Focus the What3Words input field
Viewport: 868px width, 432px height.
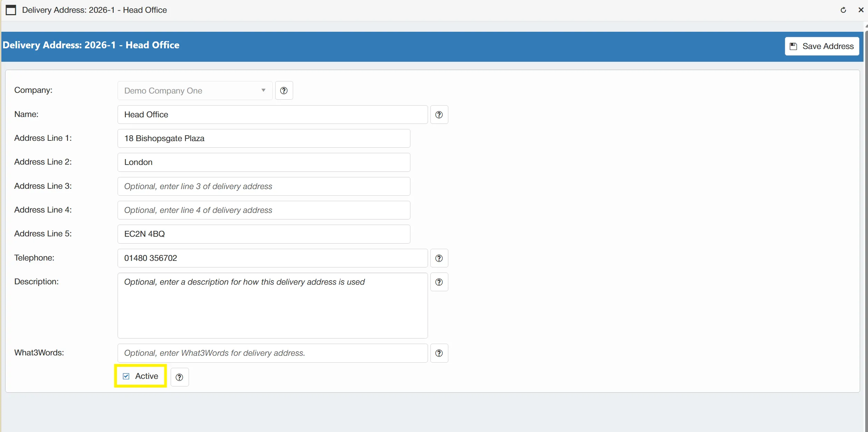(x=272, y=353)
